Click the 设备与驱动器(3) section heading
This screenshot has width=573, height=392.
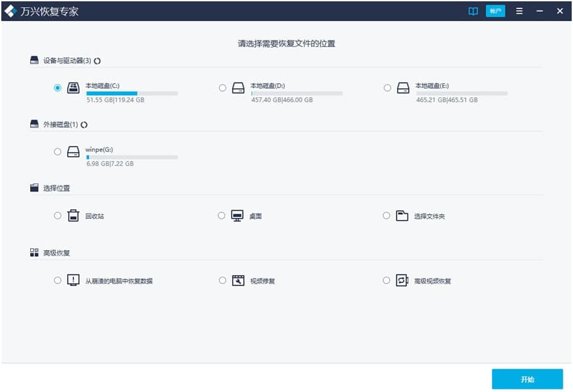(x=67, y=61)
